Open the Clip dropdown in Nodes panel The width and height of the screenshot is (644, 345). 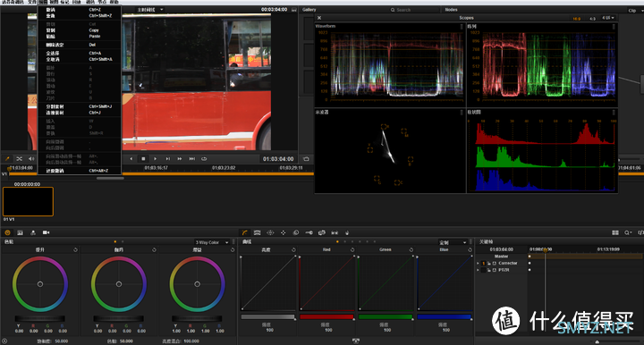(x=635, y=10)
